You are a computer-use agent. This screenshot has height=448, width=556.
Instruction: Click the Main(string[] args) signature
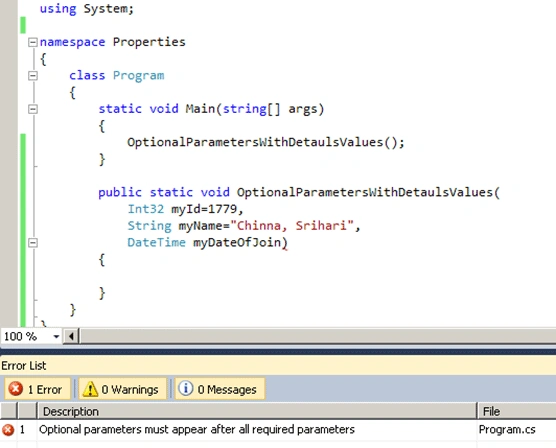tap(255, 109)
